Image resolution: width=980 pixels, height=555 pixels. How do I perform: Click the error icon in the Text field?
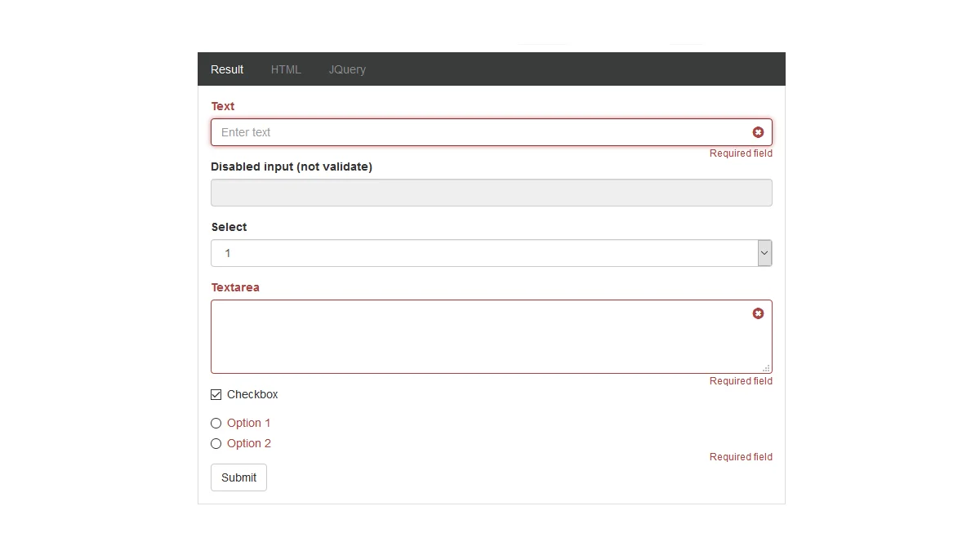(x=758, y=131)
